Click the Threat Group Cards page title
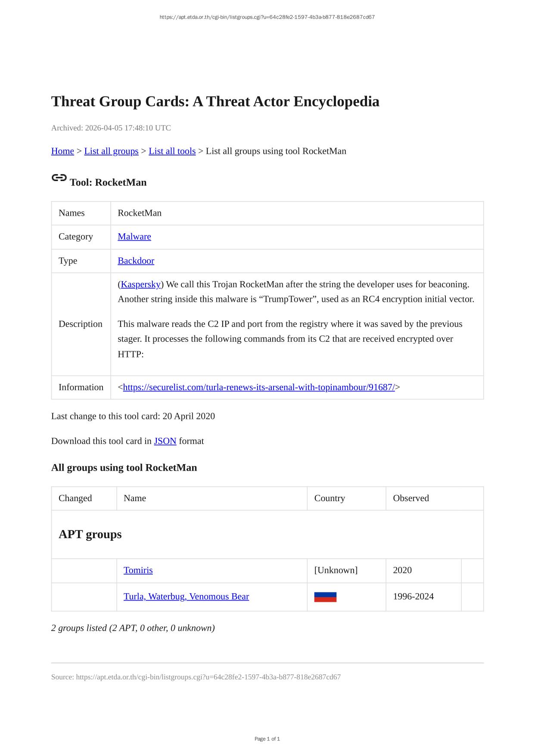535x756 pixels. tap(215, 102)
